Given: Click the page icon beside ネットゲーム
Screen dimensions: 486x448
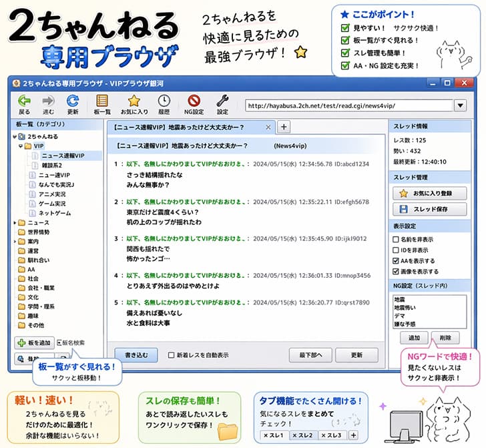Looking at the screenshot, I should click(x=32, y=213).
